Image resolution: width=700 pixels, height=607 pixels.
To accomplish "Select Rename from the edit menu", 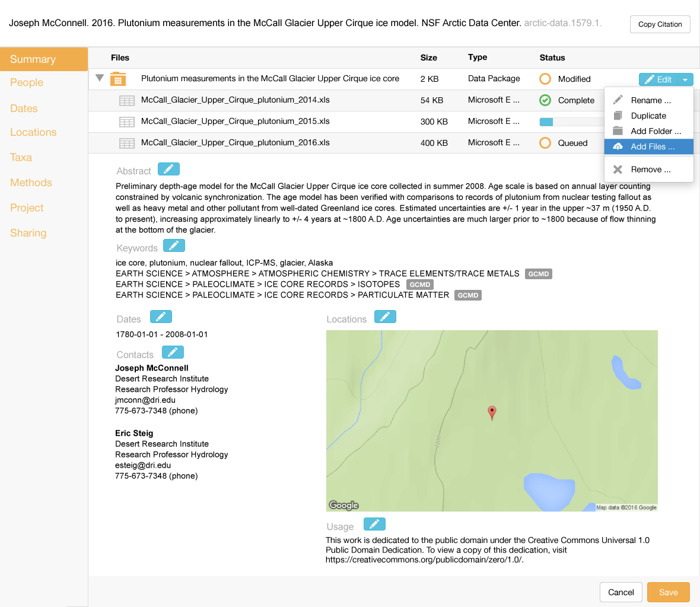I will [x=650, y=100].
